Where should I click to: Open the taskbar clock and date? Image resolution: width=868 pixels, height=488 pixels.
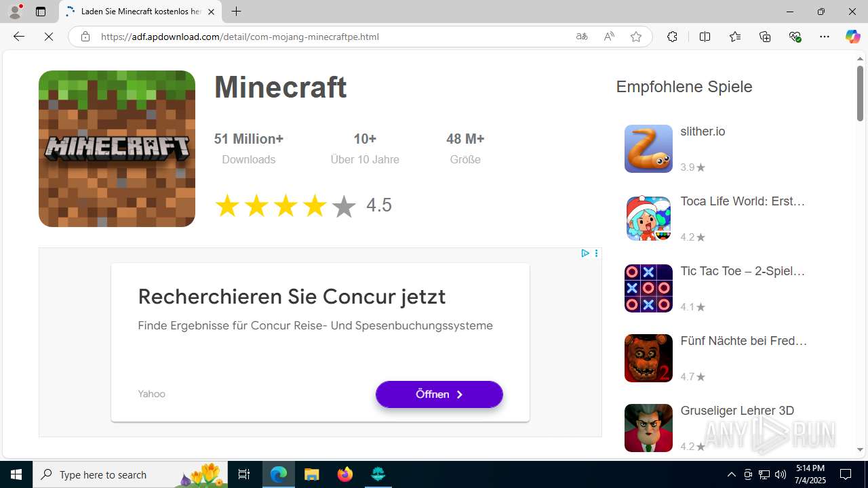pyautogui.click(x=810, y=474)
